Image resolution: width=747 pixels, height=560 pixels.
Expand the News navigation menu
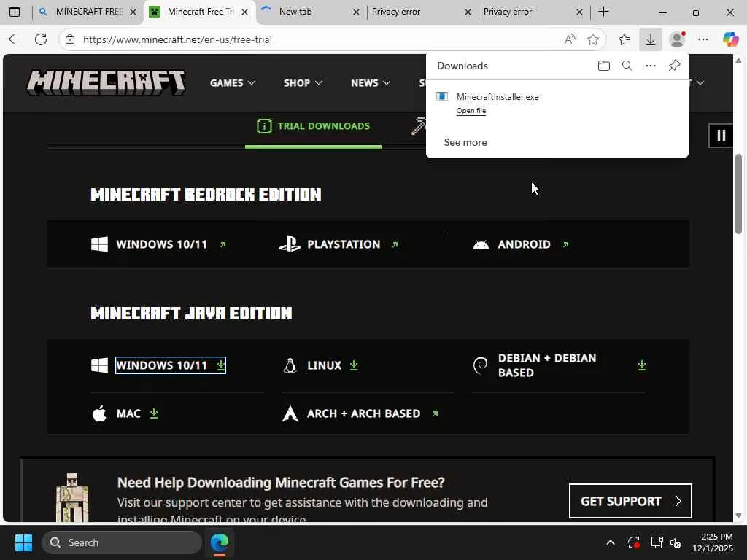(x=371, y=83)
